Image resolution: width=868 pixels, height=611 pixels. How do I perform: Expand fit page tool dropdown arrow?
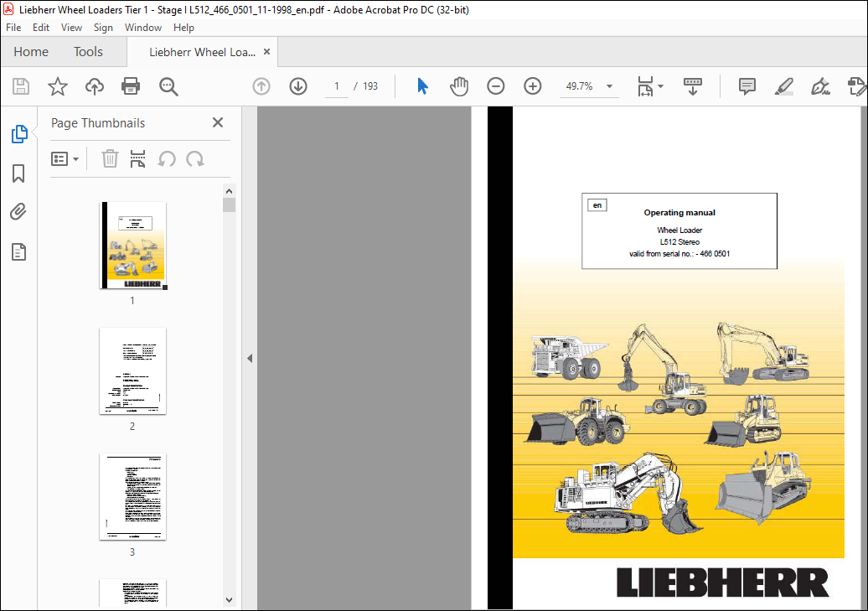pyautogui.click(x=660, y=86)
